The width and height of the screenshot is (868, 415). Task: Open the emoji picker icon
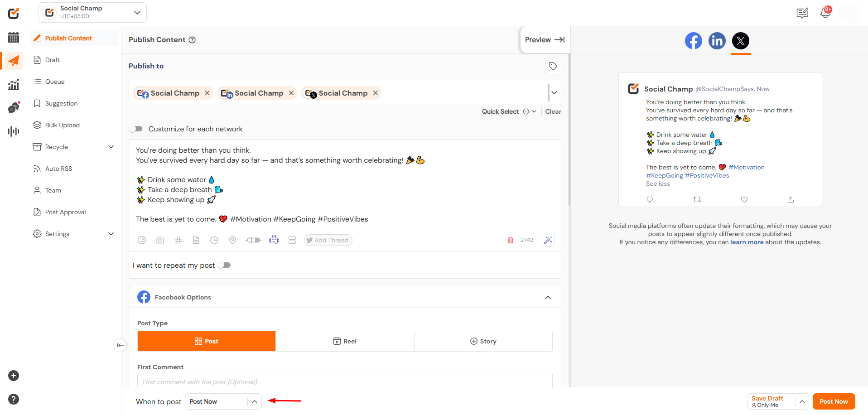click(142, 240)
